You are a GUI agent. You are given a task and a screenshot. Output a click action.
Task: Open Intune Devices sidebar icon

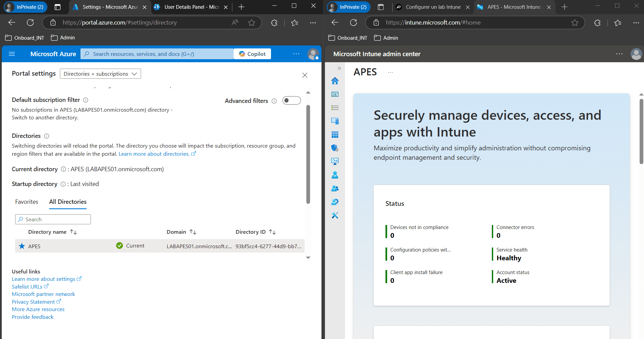(x=335, y=121)
